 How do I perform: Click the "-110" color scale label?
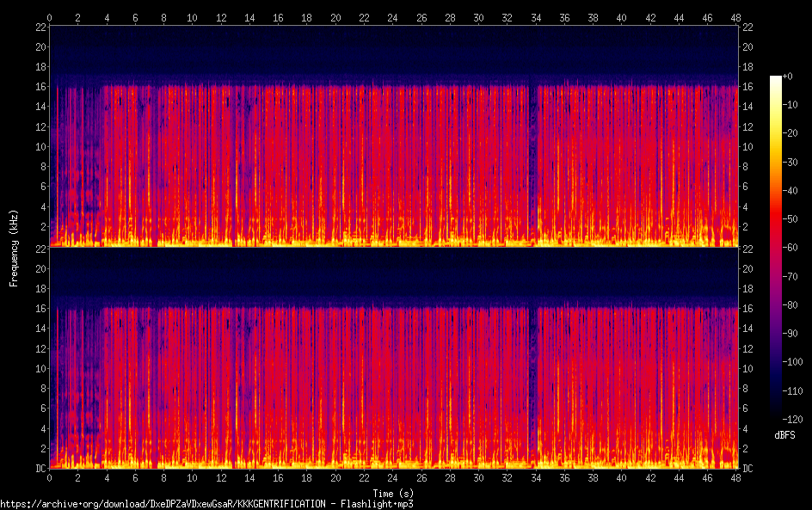793,391
